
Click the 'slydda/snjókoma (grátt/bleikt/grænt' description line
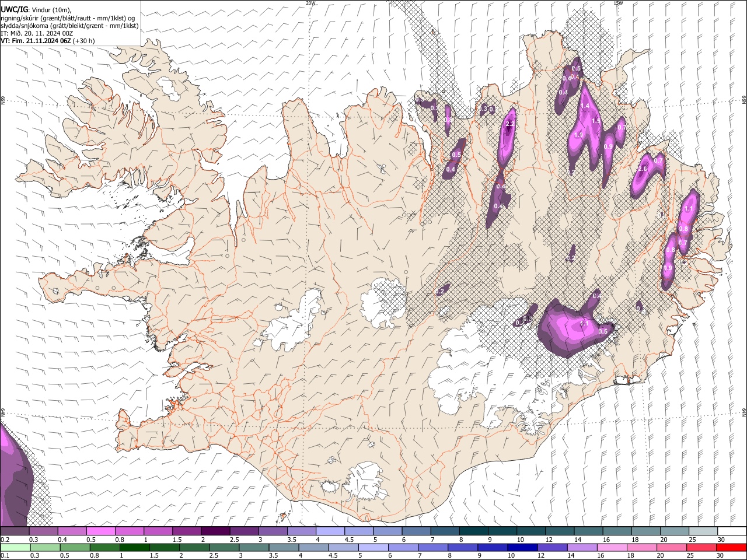[69, 26]
